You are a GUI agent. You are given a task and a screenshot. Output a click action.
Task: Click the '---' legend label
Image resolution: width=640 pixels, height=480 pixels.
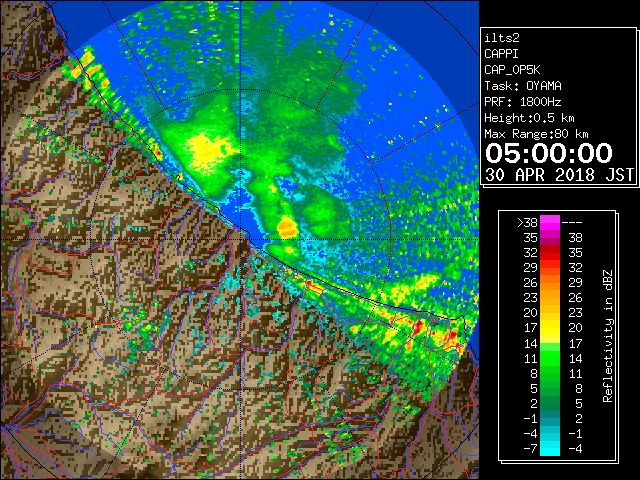pos(571,223)
